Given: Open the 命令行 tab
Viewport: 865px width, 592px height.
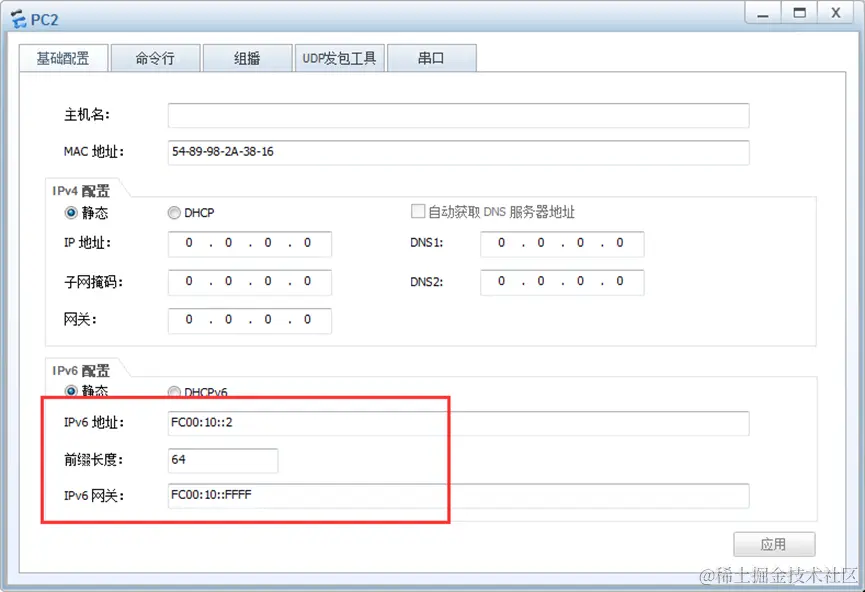Looking at the screenshot, I should [x=155, y=58].
